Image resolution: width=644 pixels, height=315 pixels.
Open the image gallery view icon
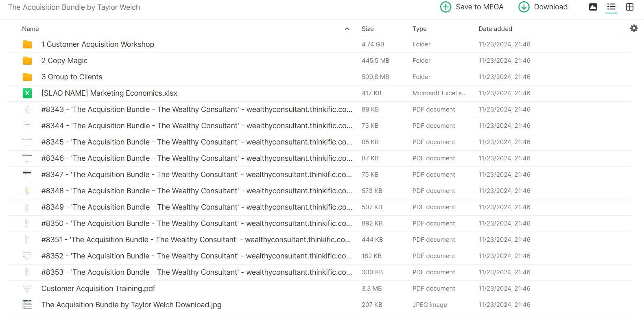tap(593, 7)
